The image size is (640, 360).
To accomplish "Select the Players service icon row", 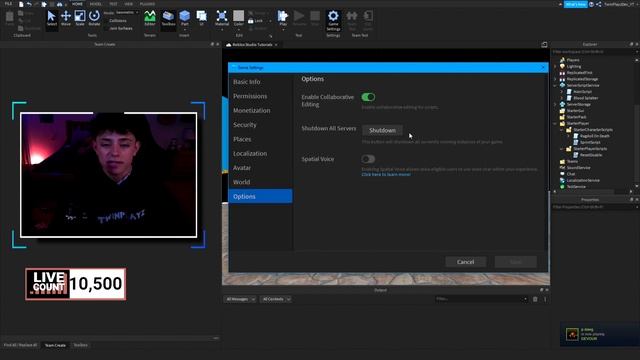I will coord(569,60).
